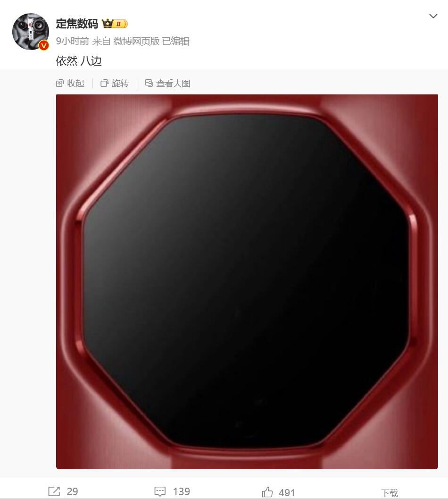Click the 旋转 text label

(120, 84)
